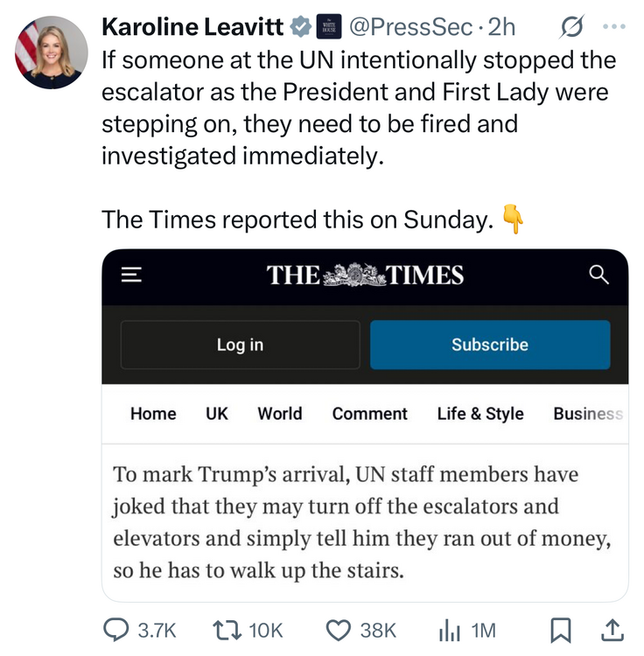Image resolution: width=644 pixels, height=656 pixels.
Task: Like the tweet with heart icon
Action: click(x=339, y=630)
